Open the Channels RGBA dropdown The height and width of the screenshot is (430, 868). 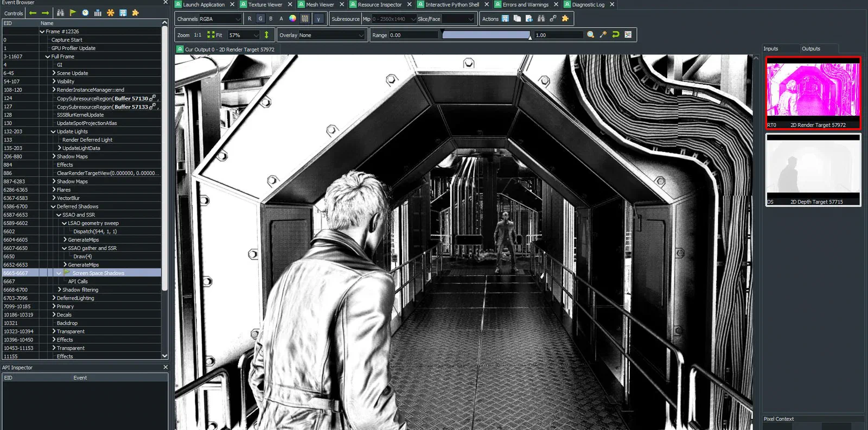tap(220, 19)
